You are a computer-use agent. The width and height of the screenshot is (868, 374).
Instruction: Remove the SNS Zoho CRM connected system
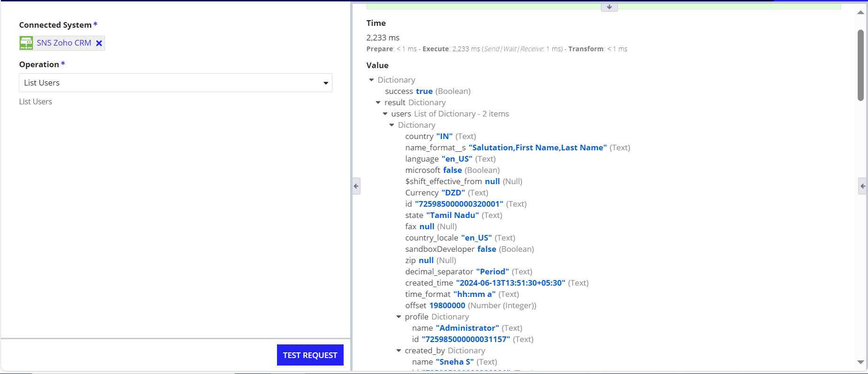click(99, 43)
